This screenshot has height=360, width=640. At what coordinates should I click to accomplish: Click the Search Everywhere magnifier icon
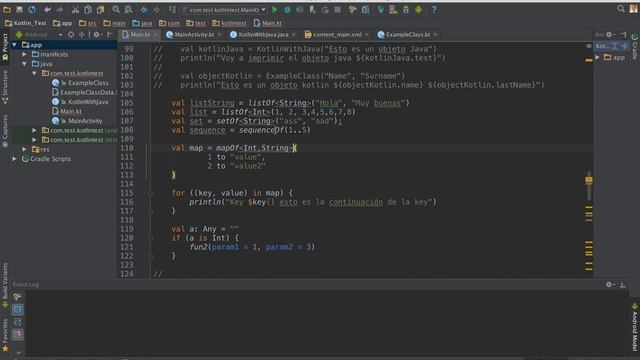coord(621,9)
